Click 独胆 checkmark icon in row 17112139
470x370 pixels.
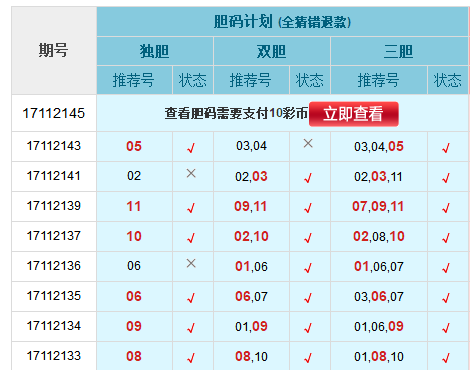pos(191,208)
